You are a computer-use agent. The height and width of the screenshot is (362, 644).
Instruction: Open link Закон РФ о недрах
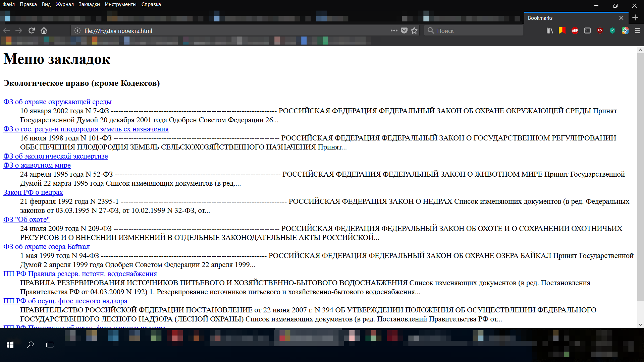point(33,192)
